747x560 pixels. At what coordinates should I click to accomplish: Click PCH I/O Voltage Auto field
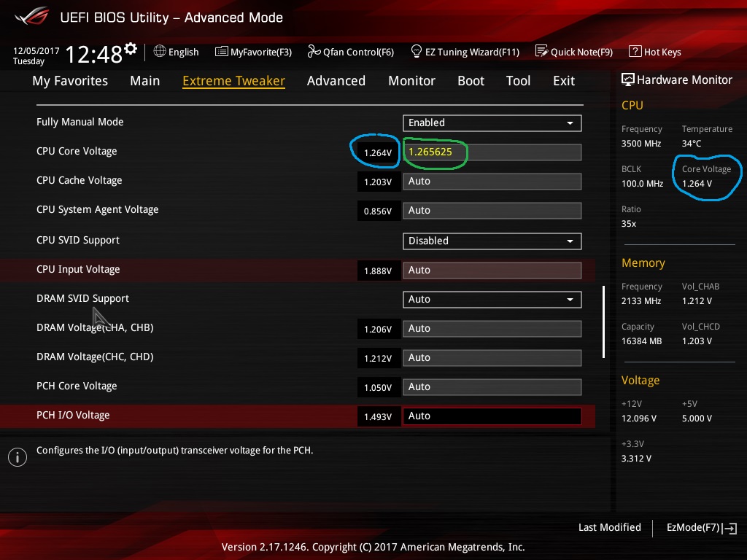[x=492, y=416]
